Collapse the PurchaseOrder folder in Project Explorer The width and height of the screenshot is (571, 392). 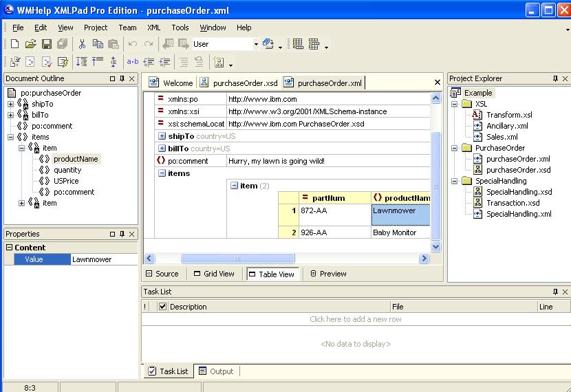(x=455, y=148)
